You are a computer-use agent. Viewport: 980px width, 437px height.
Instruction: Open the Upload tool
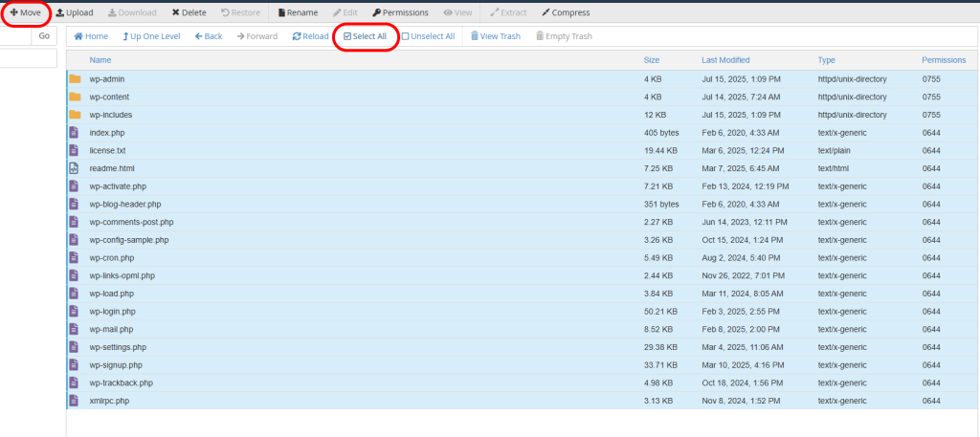75,12
